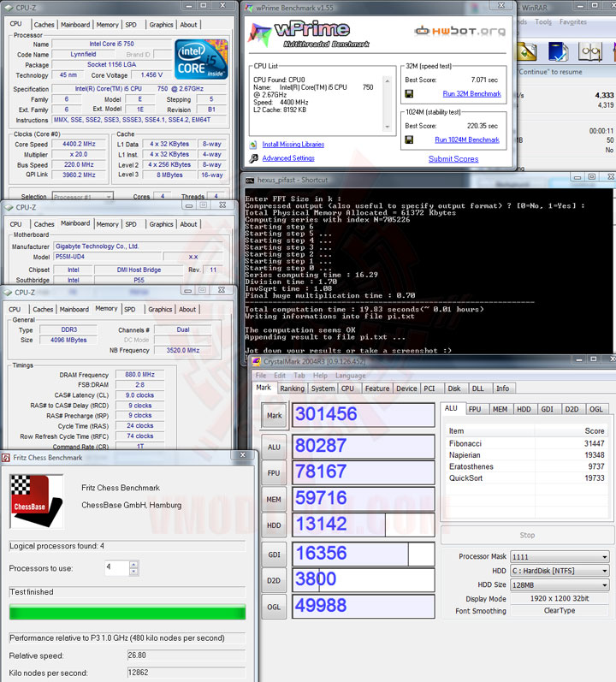
Task: Click the save icon under 1024M Best Score
Action: coord(409,139)
